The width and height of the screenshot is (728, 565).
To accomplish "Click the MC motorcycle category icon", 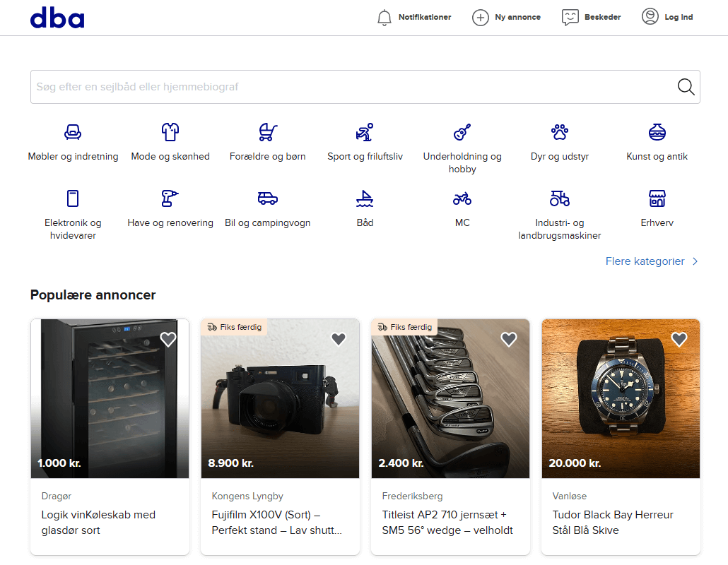I will pyautogui.click(x=462, y=207).
